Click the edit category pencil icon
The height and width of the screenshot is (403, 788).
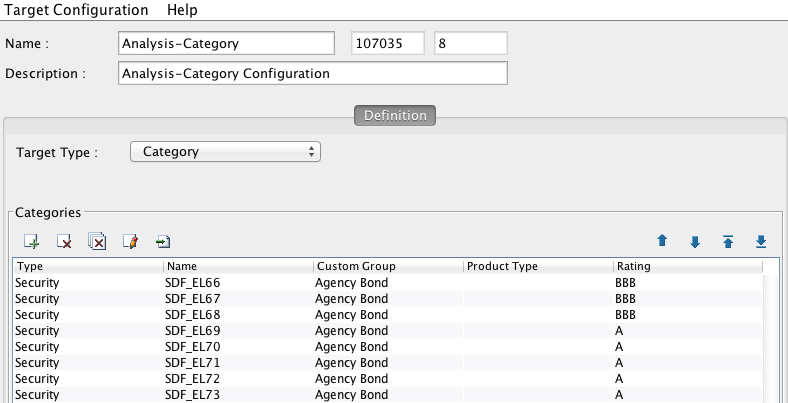[x=130, y=242]
